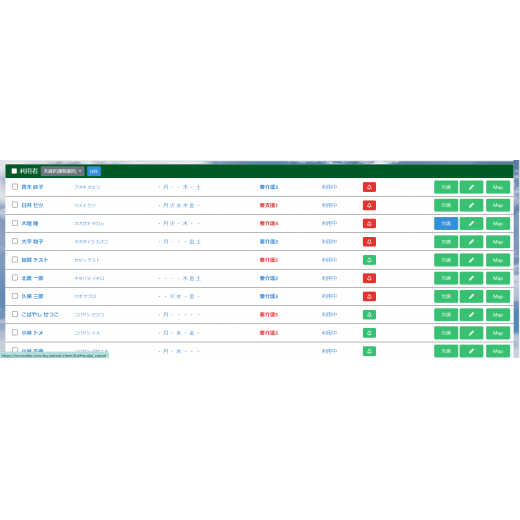Click the red bell icon in the first user row
The width and height of the screenshot is (520, 520).
click(369, 187)
